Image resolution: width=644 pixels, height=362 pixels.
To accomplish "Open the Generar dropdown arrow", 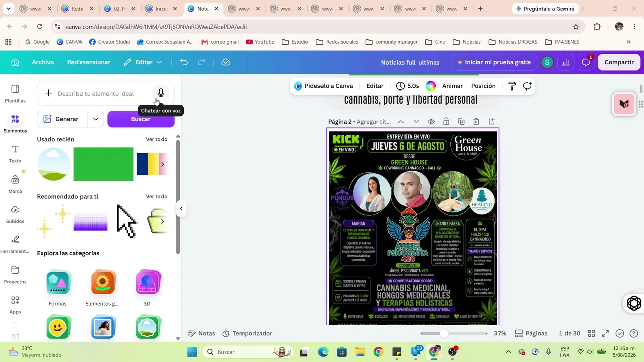I will point(95,119).
